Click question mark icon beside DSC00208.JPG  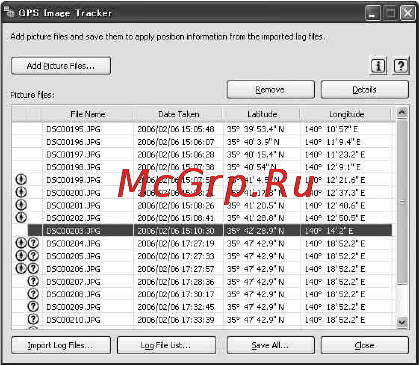[x=33, y=294]
